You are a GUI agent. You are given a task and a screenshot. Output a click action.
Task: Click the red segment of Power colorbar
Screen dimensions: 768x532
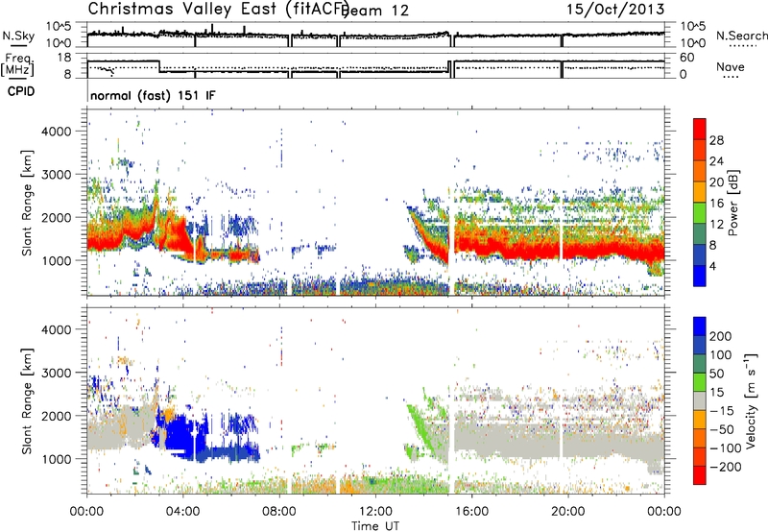pos(700,130)
